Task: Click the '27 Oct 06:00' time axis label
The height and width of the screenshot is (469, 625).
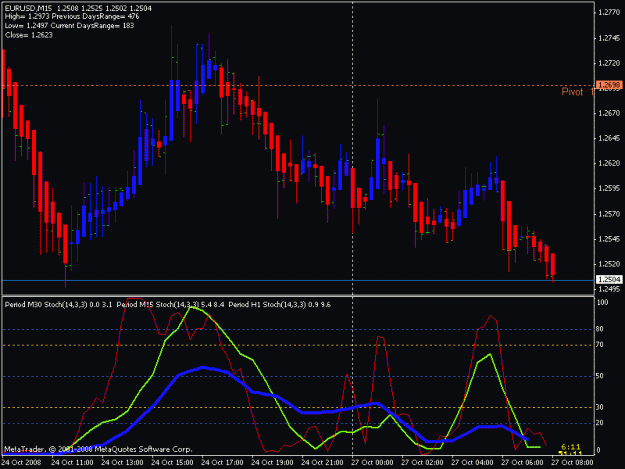Action: pos(522,463)
